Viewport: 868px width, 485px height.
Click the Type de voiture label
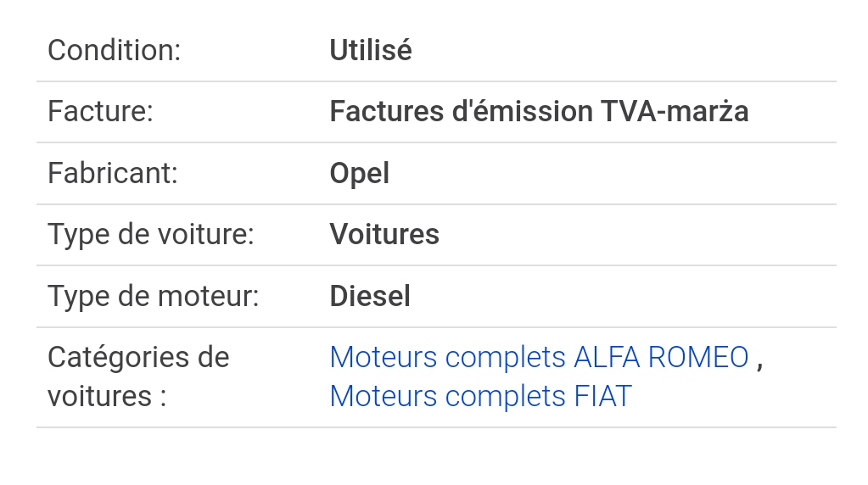click(151, 235)
